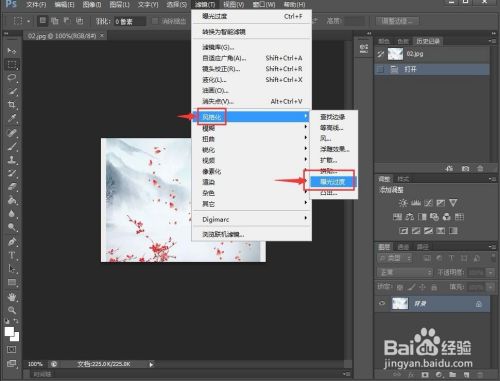Open the opacity 不透明度 slider arrow
Viewport: 500px width, 381px height.
490,273
